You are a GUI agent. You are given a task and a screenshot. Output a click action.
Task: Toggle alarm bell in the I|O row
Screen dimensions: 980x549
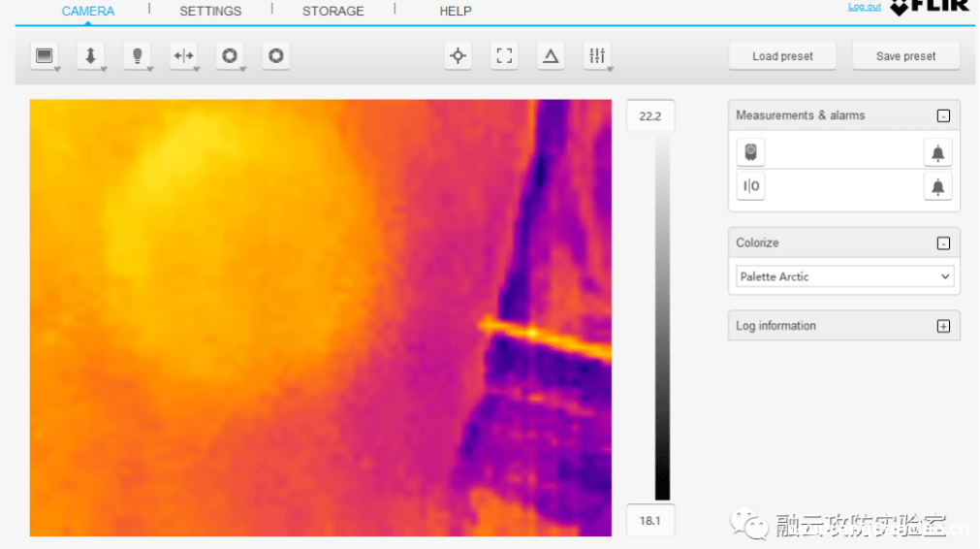[x=937, y=187]
